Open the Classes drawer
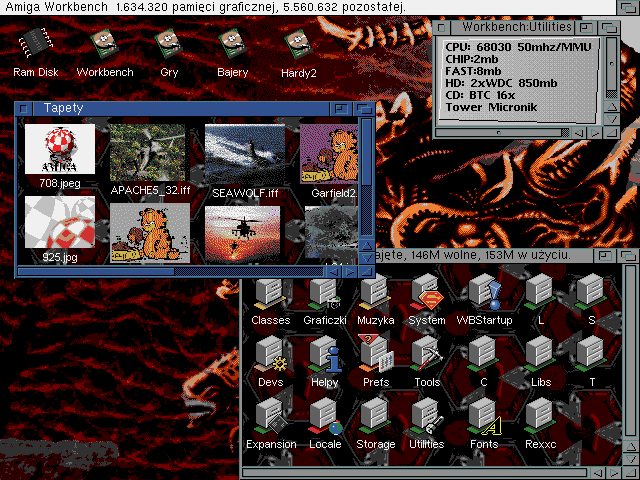640x480 pixels. click(x=270, y=294)
